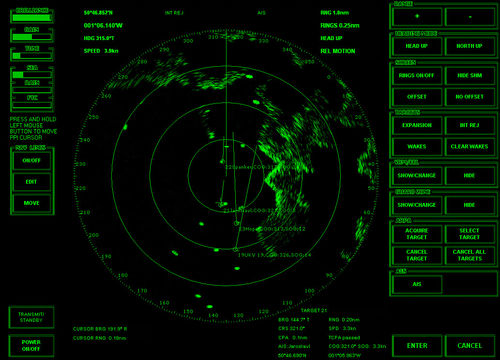
Task: Adjust the Tune slider bar
Action: (32, 56)
